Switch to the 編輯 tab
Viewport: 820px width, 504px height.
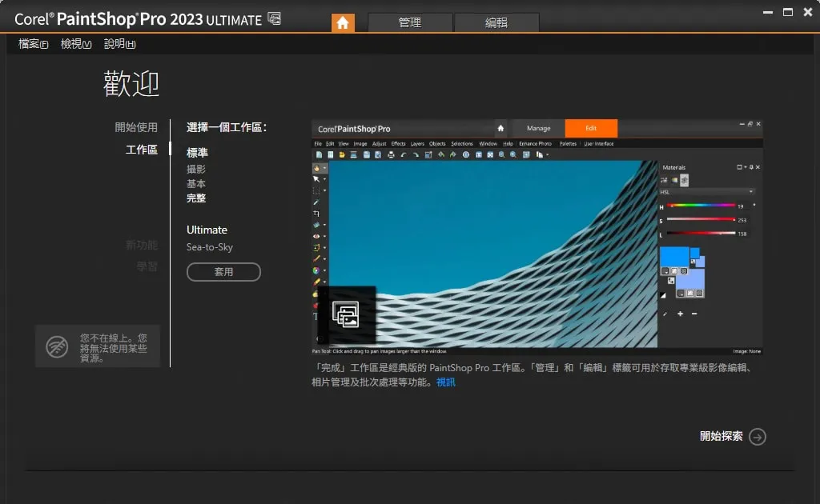click(x=496, y=23)
